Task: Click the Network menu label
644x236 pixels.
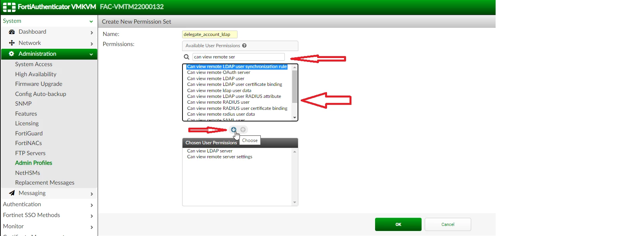Action: point(29,43)
